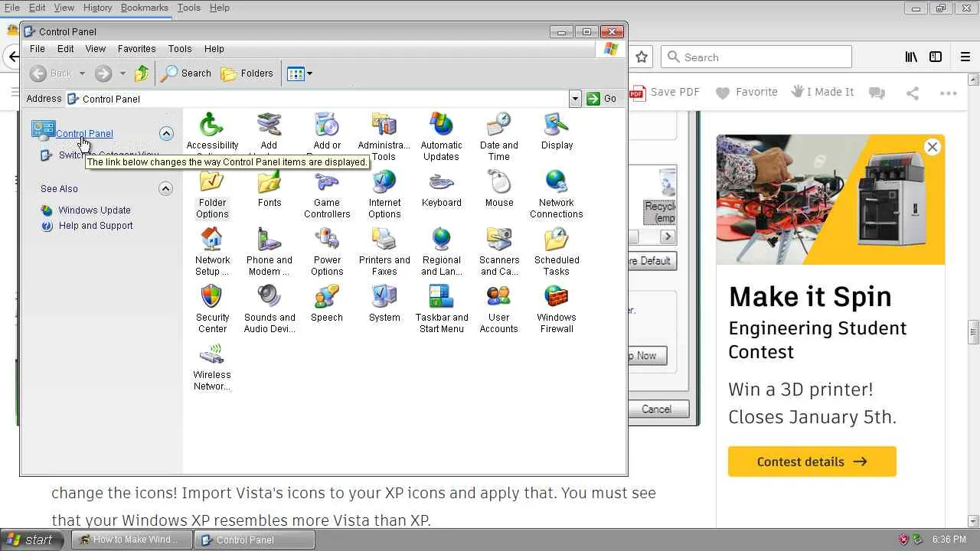The height and width of the screenshot is (551, 980).
Task: Go up one folder level in Control Panel
Action: [142, 73]
